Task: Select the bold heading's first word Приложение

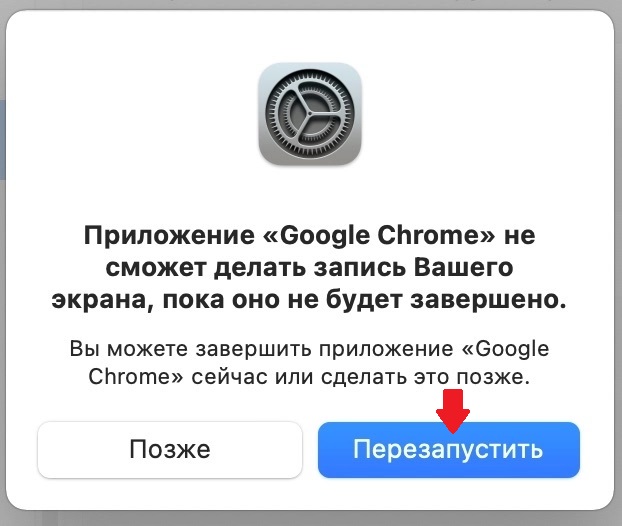Action: (169, 236)
